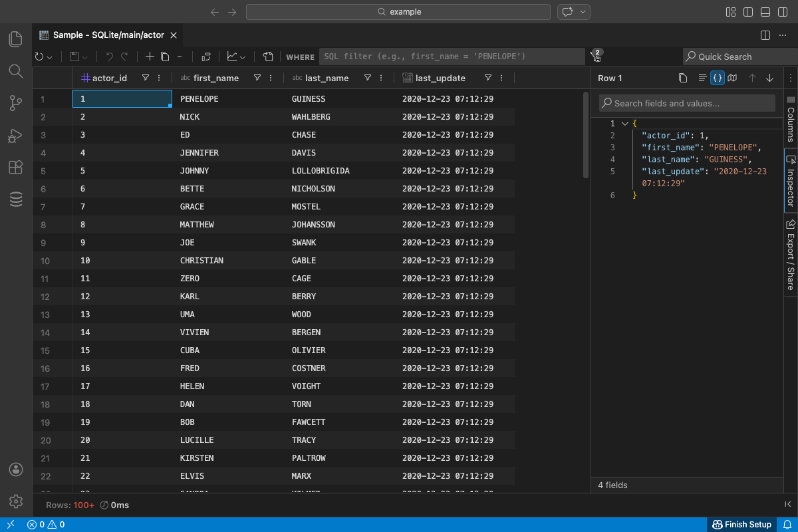Copy Row 1 data in the Inspector

point(683,78)
